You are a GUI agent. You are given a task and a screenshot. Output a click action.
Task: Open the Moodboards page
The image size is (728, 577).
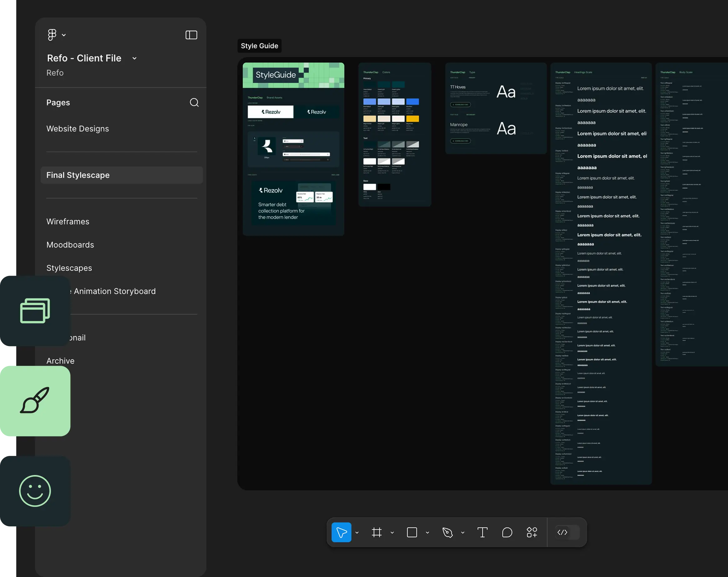[70, 245]
